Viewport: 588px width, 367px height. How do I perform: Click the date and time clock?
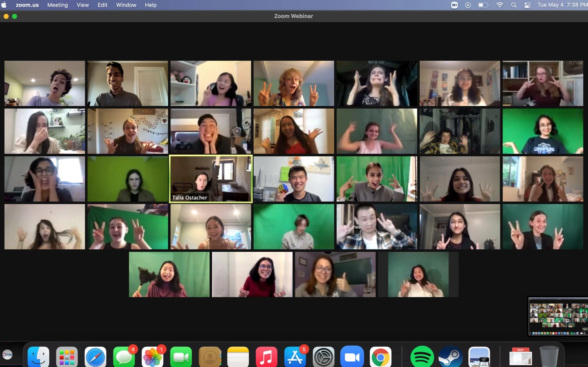(x=562, y=5)
